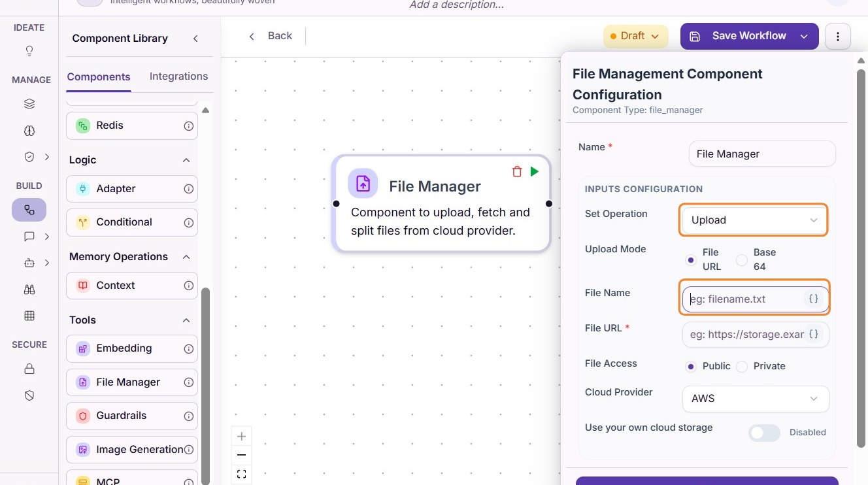This screenshot has width=868, height=485.
Task: Delete the File Manager node with trash icon
Action: 516,172
